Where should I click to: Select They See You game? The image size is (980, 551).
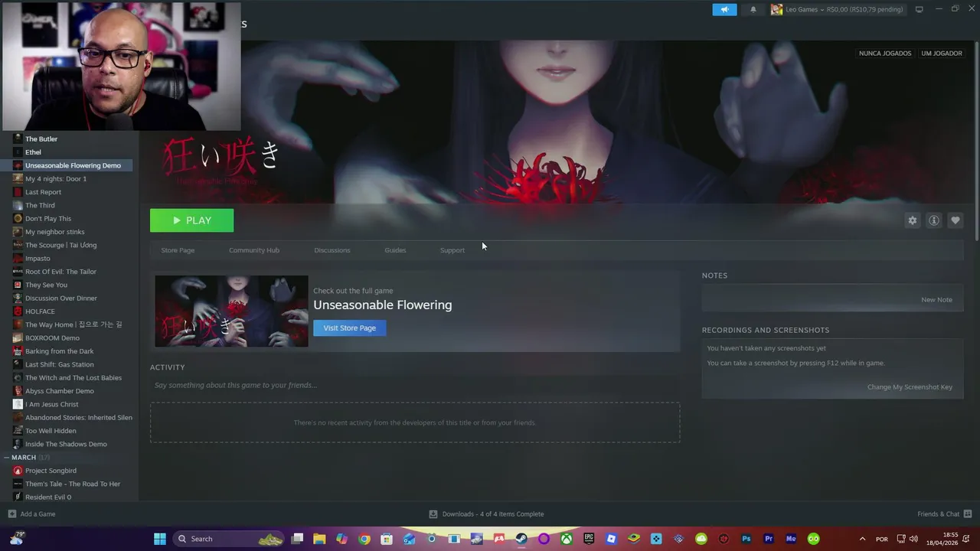click(46, 285)
